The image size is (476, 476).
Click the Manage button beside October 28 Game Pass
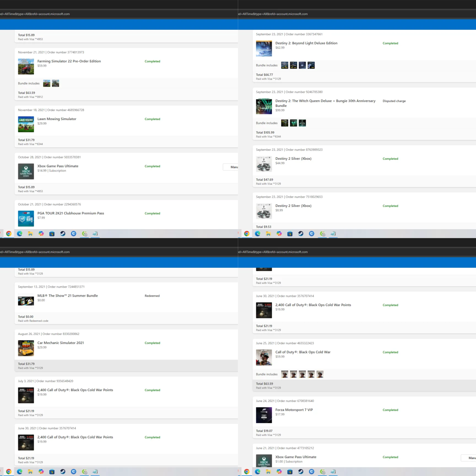(x=230, y=167)
